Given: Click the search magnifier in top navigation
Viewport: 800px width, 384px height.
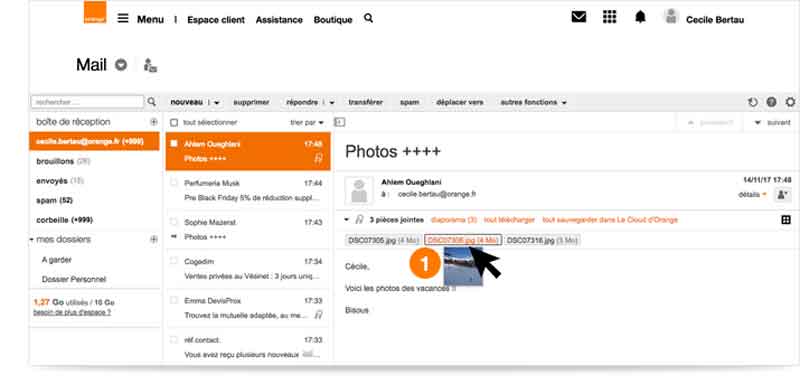Looking at the screenshot, I should click(368, 18).
